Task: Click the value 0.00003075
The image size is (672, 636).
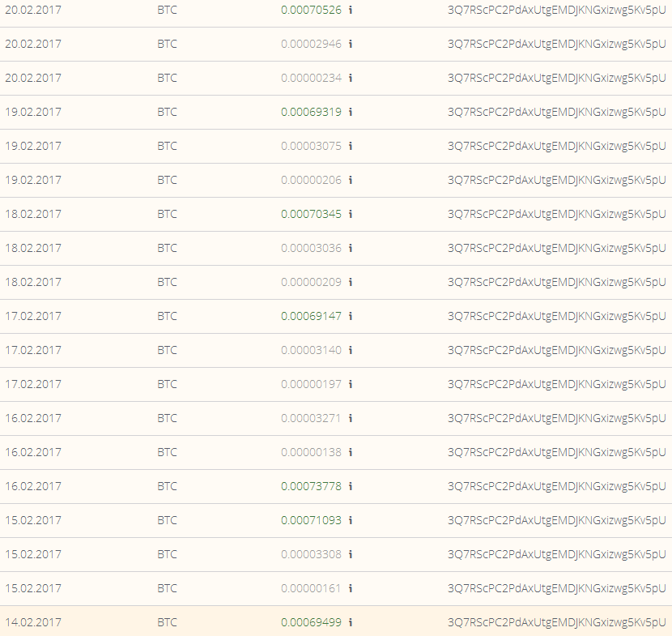Action: [x=311, y=146]
